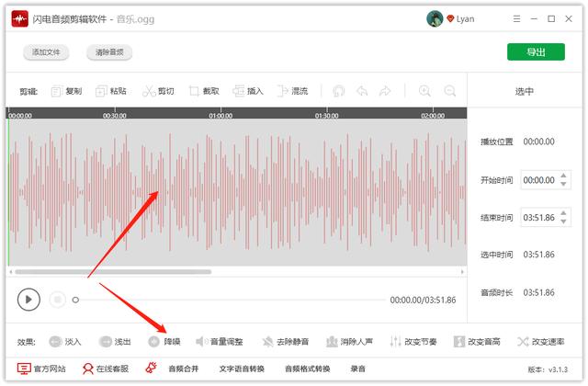Click the Add File (添加文件) button

click(x=46, y=52)
